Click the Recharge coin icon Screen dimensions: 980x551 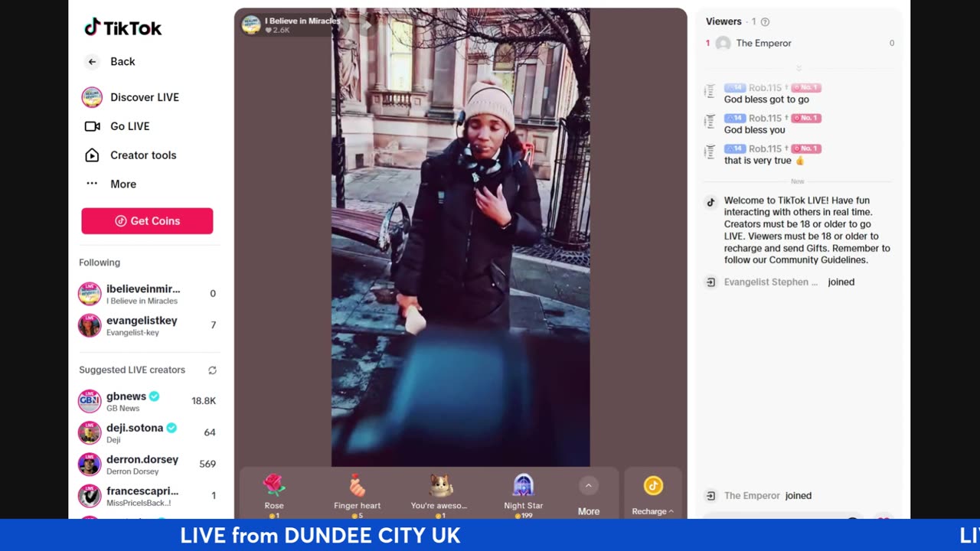click(x=653, y=486)
